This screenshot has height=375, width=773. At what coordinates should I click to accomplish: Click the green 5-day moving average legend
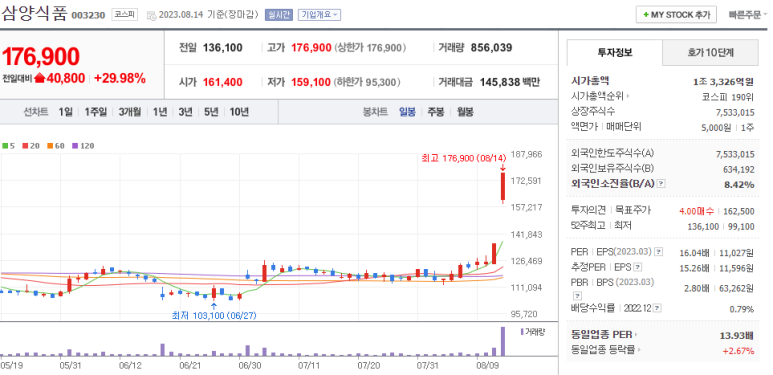(x=8, y=146)
